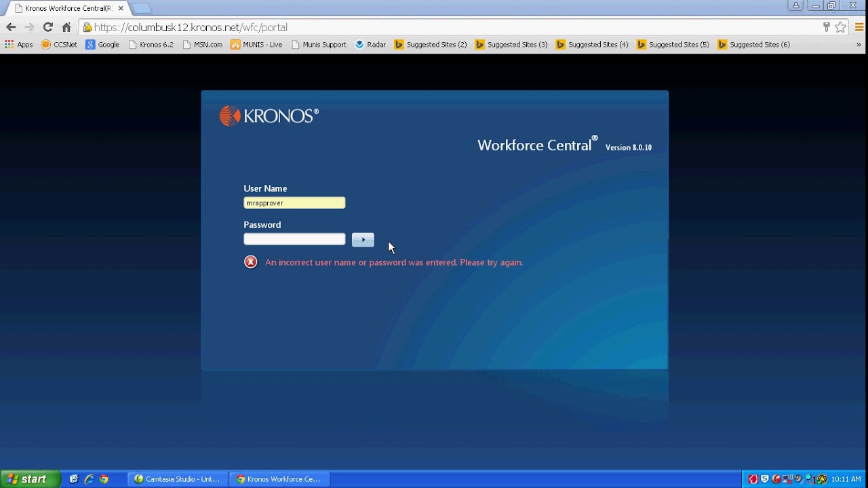The width and height of the screenshot is (868, 488).
Task: Click the Password input field
Action: tap(294, 239)
